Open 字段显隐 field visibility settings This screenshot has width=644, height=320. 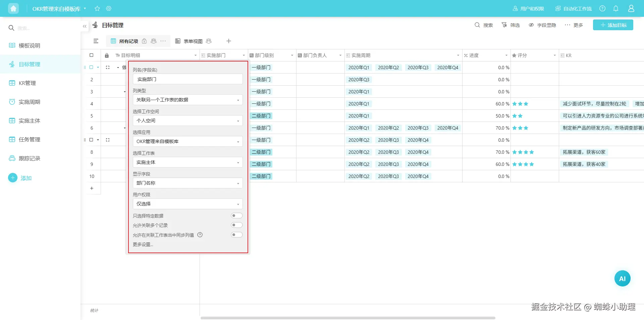point(542,25)
